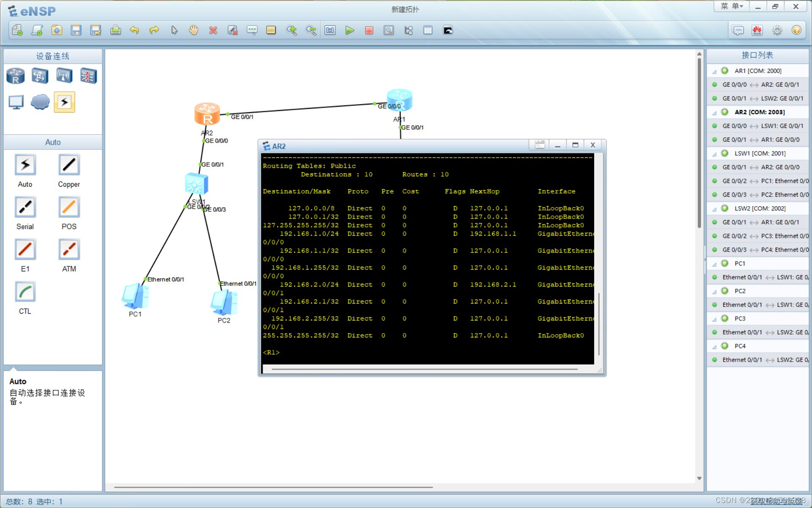812x508 pixels.
Task: Open the help question mark icon
Action: tap(796, 30)
